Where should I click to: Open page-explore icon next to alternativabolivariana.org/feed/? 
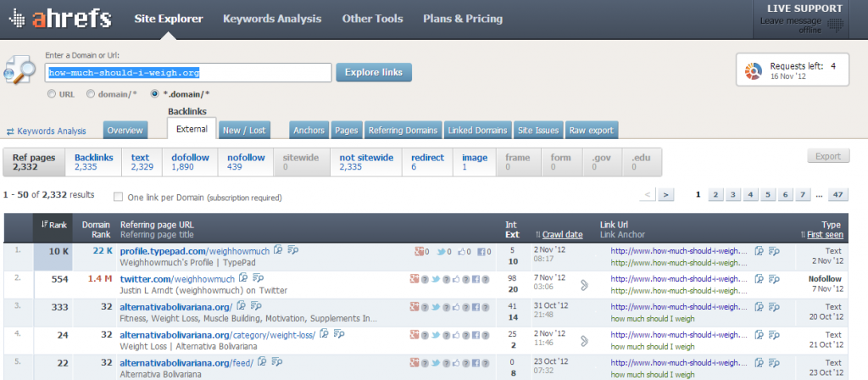pos(262,361)
